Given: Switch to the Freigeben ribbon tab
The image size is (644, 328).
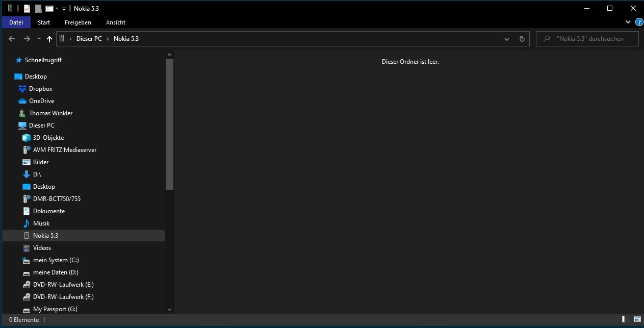Looking at the screenshot, I should (78, 22).
